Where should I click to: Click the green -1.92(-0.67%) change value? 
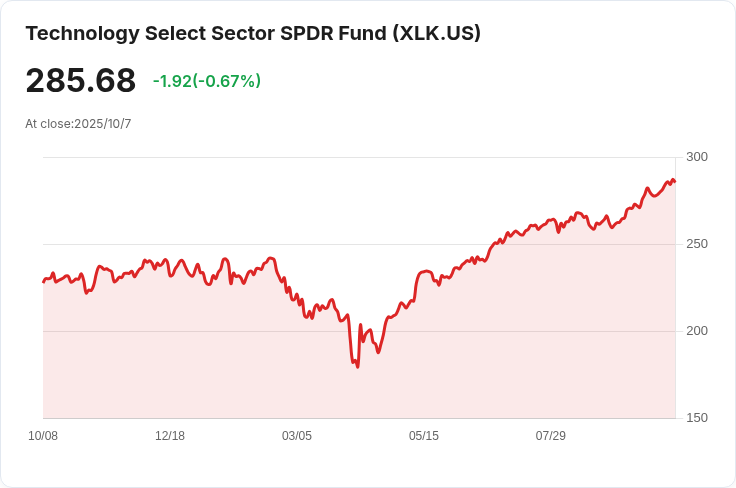(x=206, y=81)
